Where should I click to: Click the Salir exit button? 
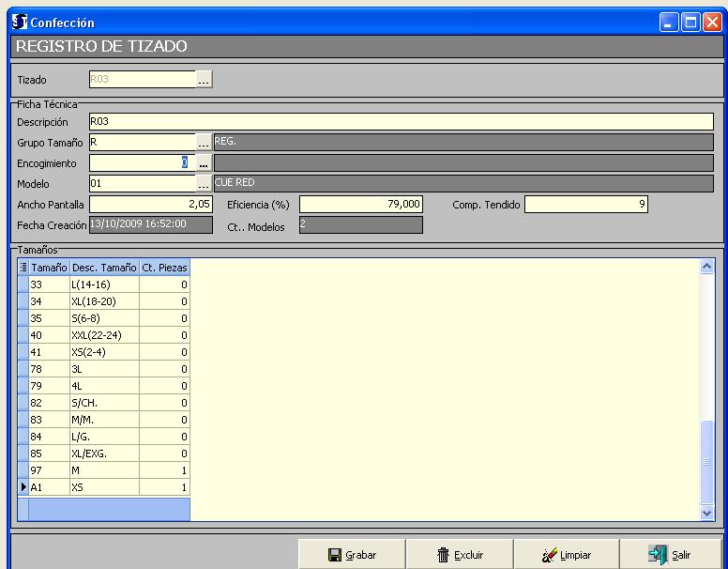(670, 555)
